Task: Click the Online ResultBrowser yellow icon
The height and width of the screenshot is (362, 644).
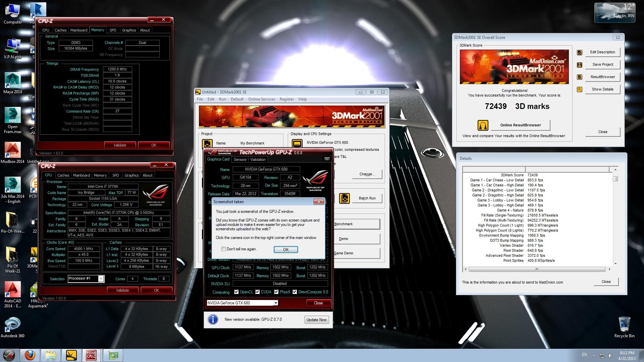Action: (483, 125)
